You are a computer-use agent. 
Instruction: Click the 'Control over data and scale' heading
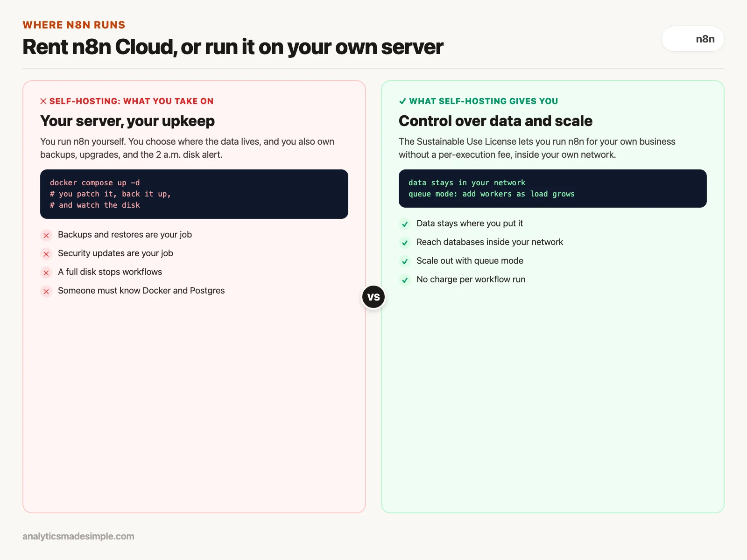click(x=495, y=121)
